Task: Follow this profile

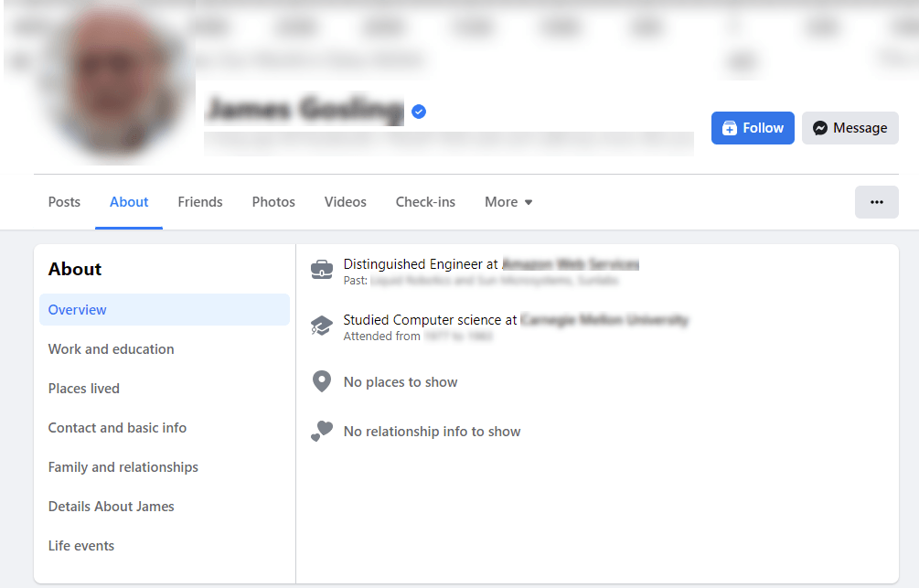Action: click(753, 128)
